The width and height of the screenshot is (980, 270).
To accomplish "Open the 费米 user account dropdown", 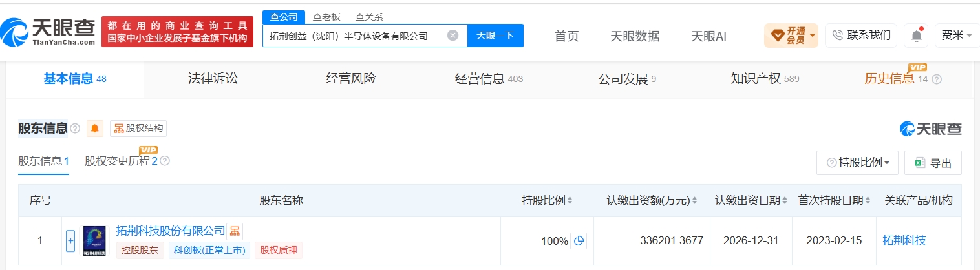I will (956, 36).
